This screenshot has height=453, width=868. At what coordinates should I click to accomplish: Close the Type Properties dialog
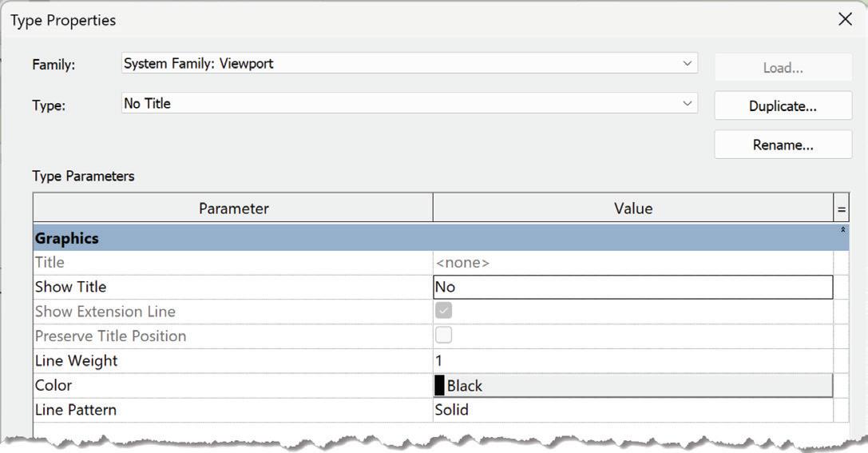845,19
